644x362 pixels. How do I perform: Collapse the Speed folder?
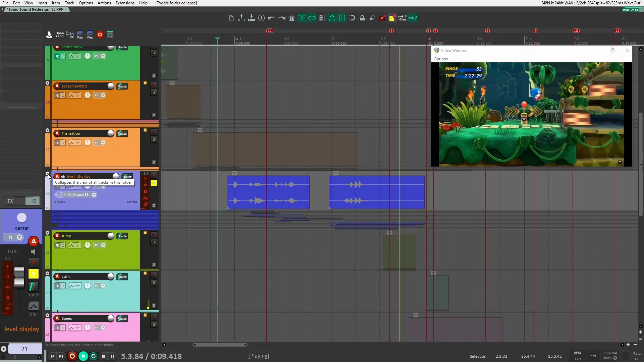click(47, 315)
